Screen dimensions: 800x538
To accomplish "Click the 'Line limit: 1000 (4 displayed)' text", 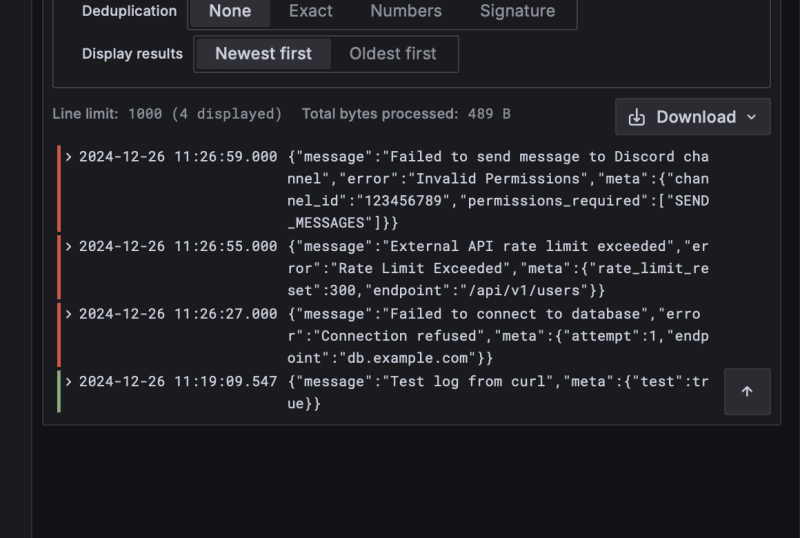I will point(167,114).
